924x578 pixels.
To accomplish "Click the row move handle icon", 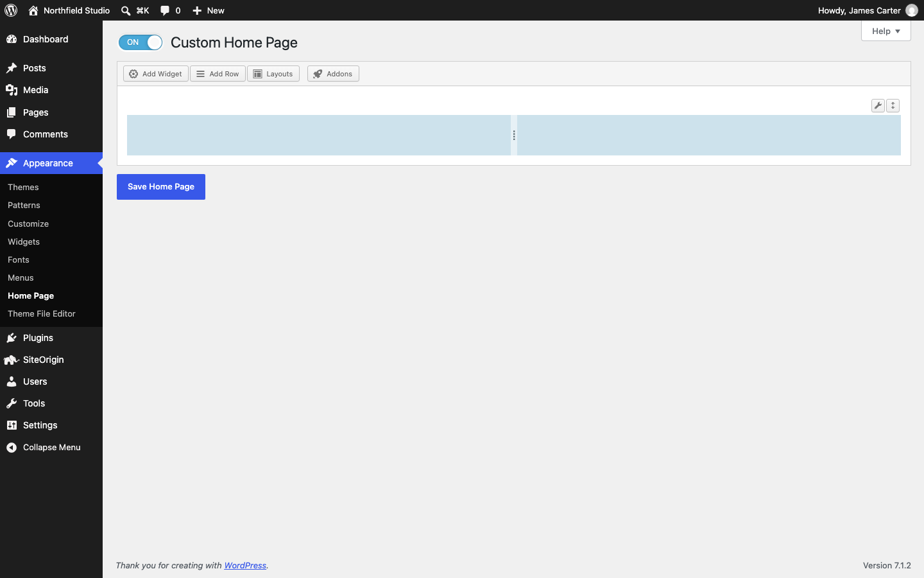I will (x=893, y=105).
